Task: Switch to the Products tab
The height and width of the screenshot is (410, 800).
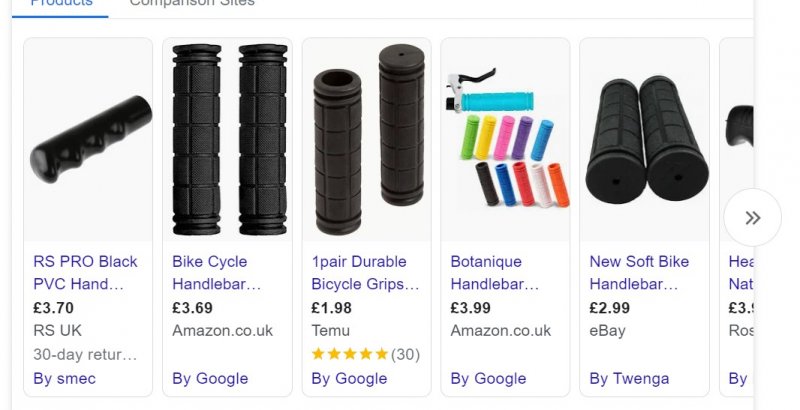Action: [61, 3]
